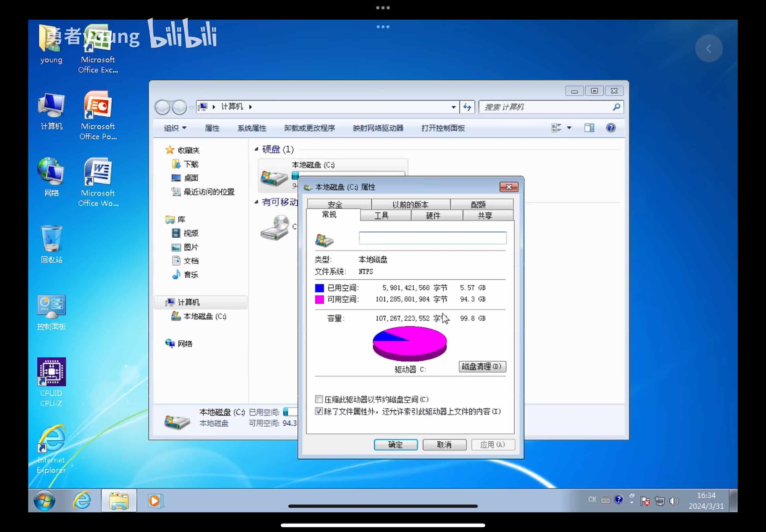This screenshot has width=766, height=532.
Task: Launch Microsoft Office Word shortcut
Action: (98, 182)
